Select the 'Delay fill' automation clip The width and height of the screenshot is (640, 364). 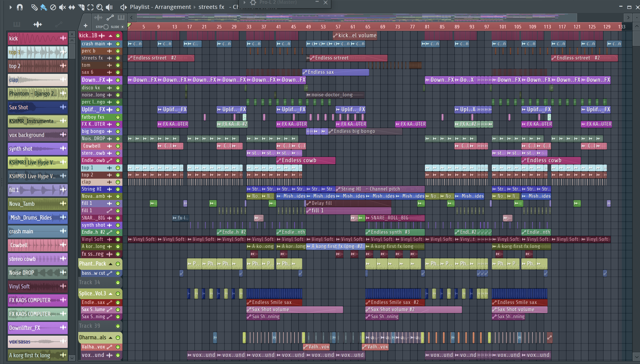click(348, 204)
